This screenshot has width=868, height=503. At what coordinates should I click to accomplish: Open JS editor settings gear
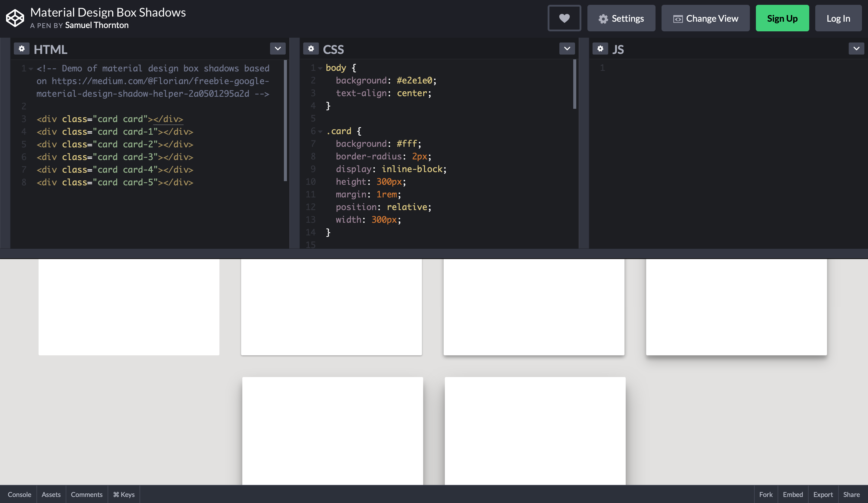600,49
